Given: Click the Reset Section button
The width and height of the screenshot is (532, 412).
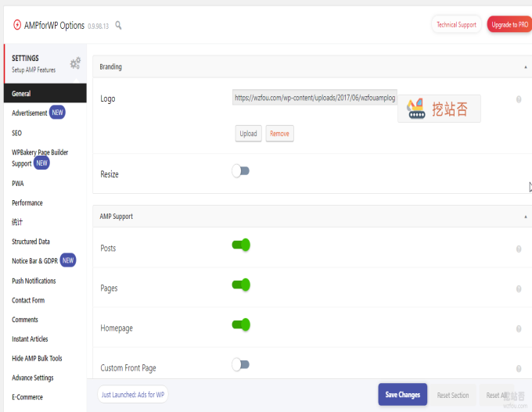Looking at the screenshot, I should 453,395.
